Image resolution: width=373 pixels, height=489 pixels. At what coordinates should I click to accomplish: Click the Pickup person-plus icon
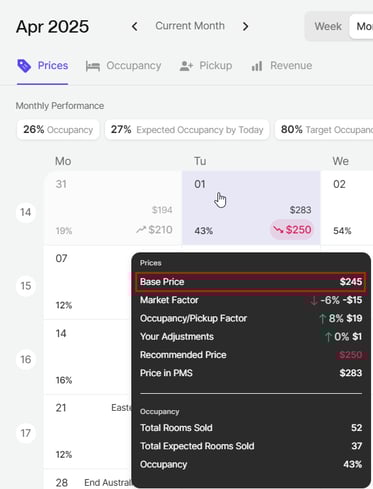pyautogui.click(x=186, y=66)
